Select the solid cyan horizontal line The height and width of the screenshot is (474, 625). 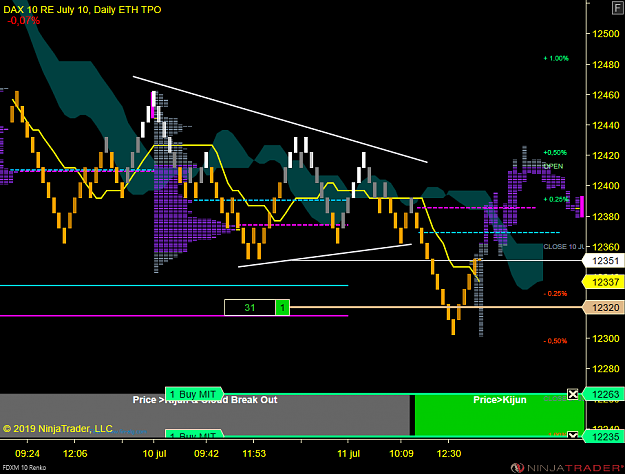pyautogui.click(x=174, y=285)
